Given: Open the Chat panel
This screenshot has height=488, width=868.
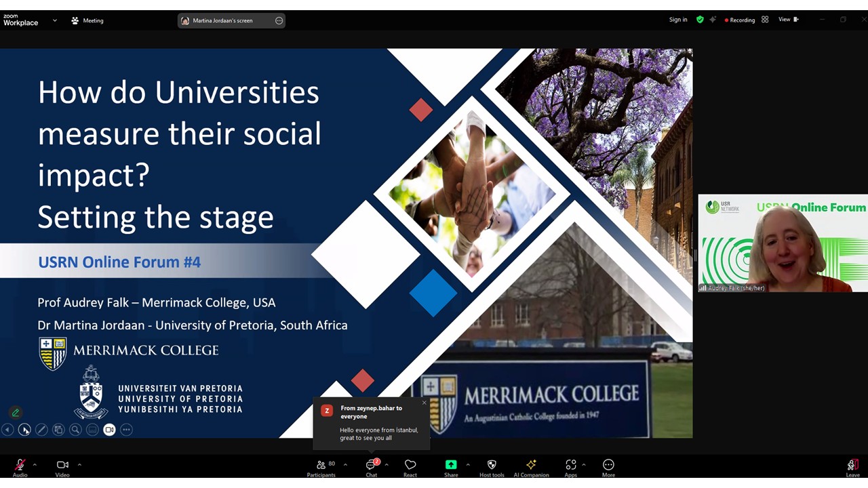Looking at the screenshot, I should coord(371,465).
